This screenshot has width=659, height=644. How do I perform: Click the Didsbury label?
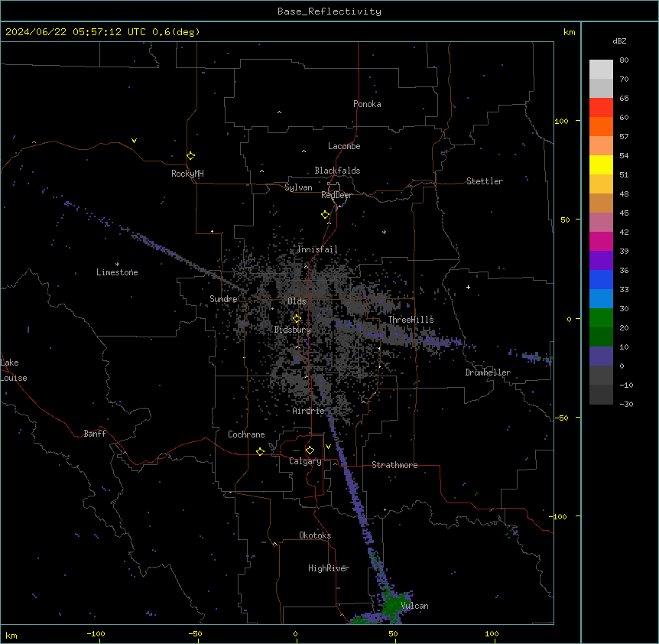pos(293,330)
